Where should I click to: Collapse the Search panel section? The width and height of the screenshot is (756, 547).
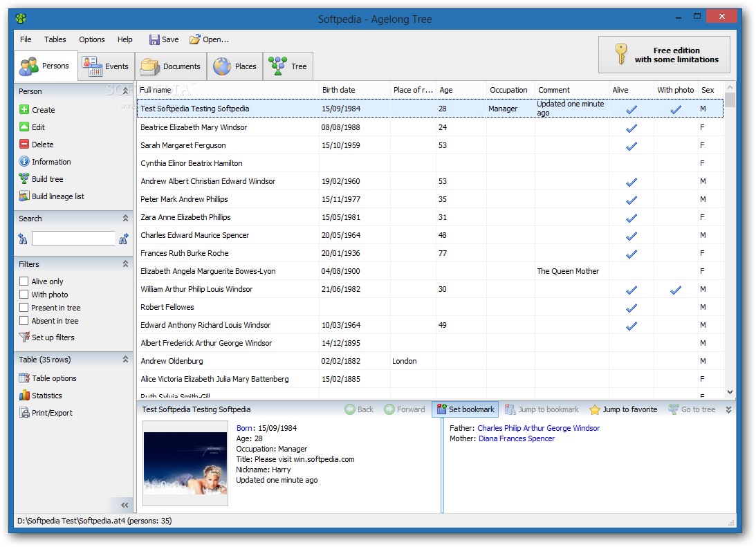click(125, 219)
